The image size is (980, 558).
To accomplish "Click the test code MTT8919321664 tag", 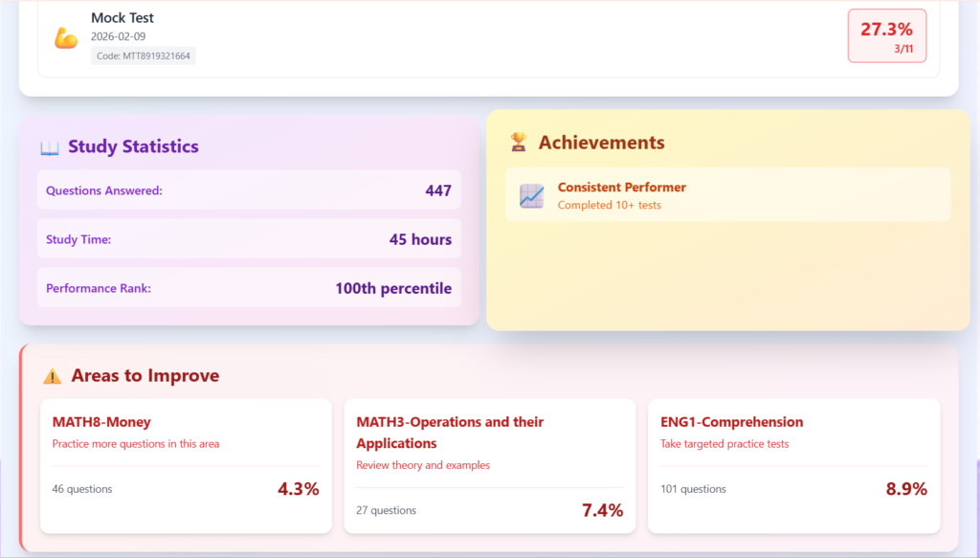I will tap(144, 56).
